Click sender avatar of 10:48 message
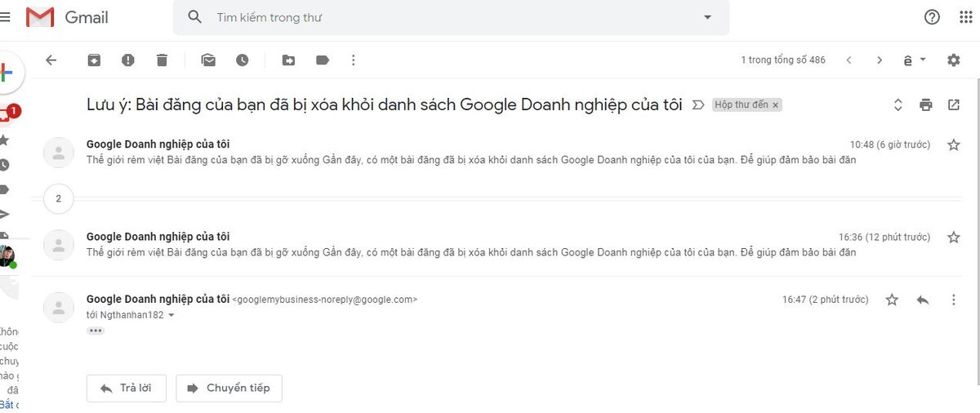 pyautogui.click(x=59, y=152)
